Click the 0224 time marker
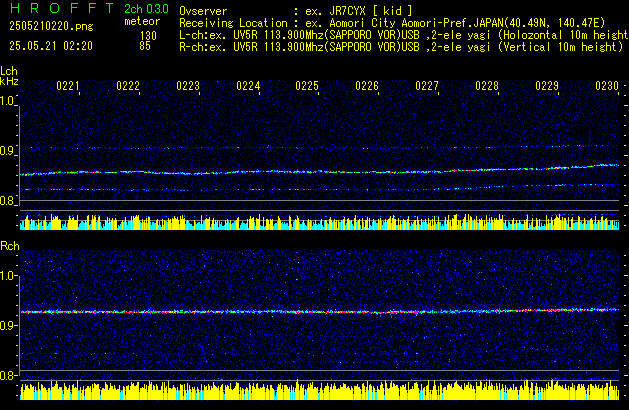This screenshot has height=410, width=629. tap(248, 86)
